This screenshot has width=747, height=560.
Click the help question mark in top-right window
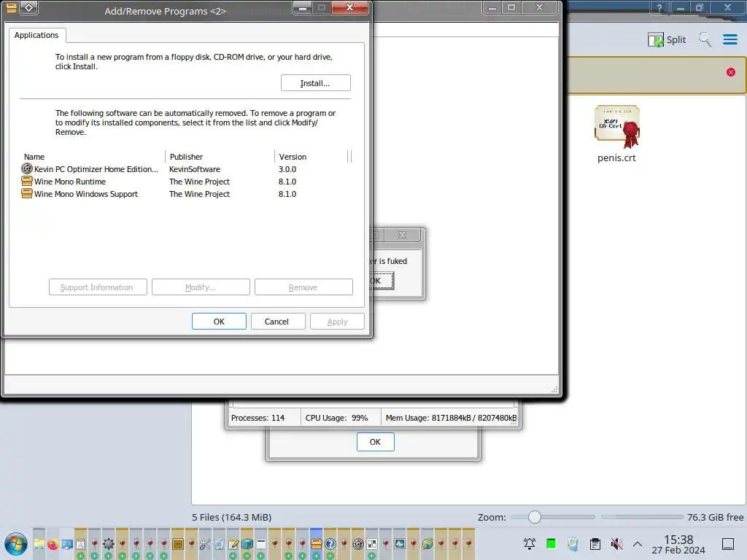coord(659,7)
